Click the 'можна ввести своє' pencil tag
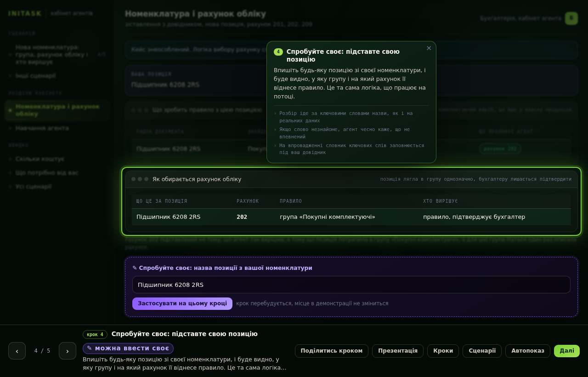Viewport: 588px width, 377px height. click(128, 348)
